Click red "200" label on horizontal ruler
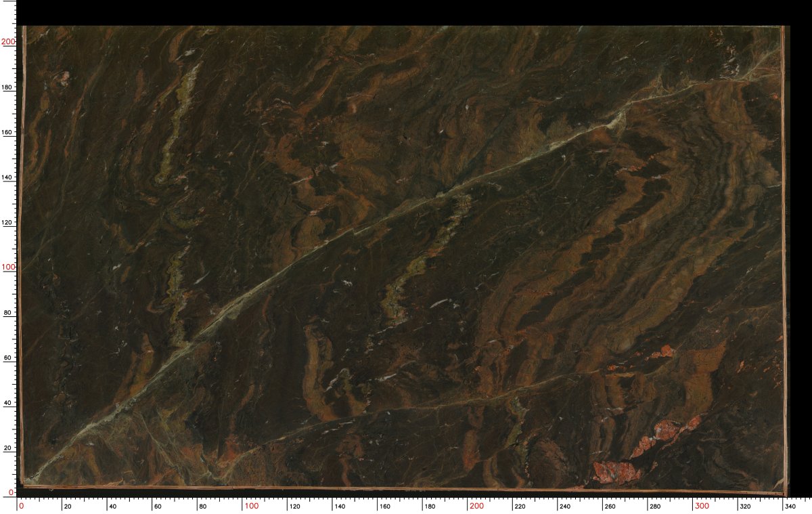Image resolution: width=812 pixels, height=514 pixels. [477, 506]
